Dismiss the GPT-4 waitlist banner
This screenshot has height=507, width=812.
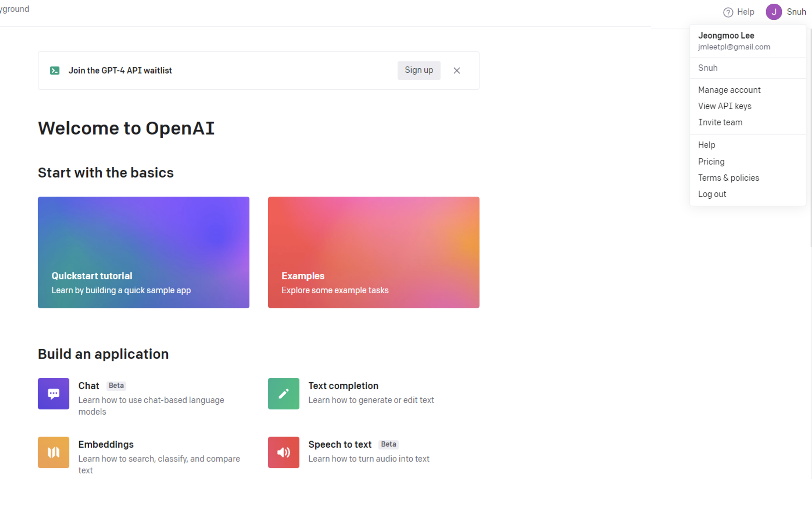(456, 70)
